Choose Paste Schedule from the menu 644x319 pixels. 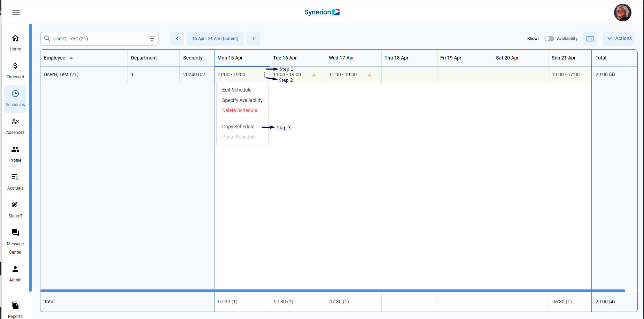(x=242, y=137)
